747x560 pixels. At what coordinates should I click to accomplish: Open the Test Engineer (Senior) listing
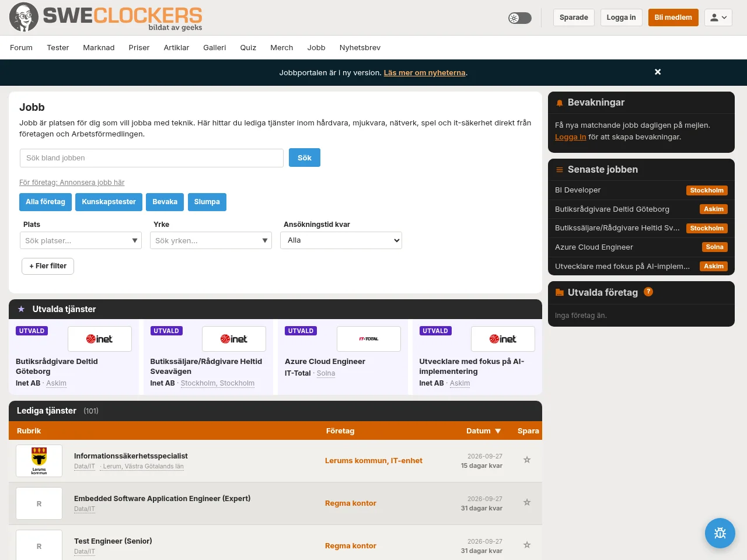(113, 541)
